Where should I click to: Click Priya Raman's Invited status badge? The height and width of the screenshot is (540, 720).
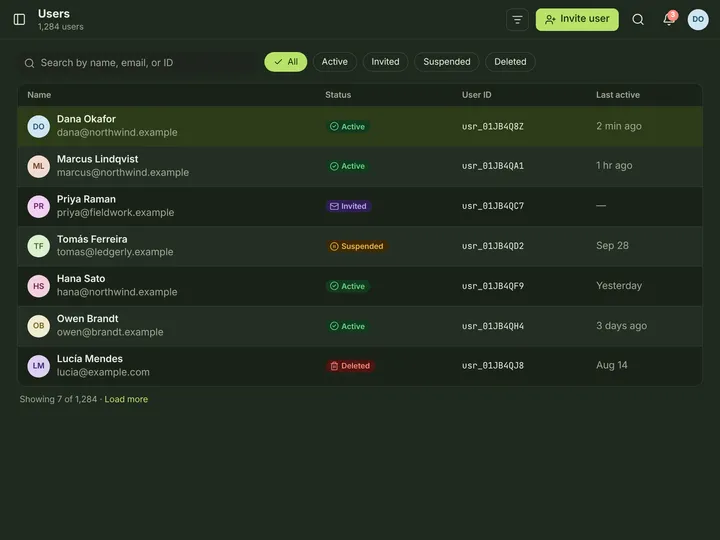(349, 206)
